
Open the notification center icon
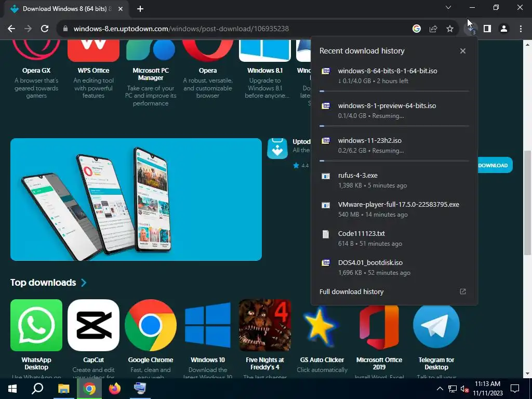coord(515,389)
